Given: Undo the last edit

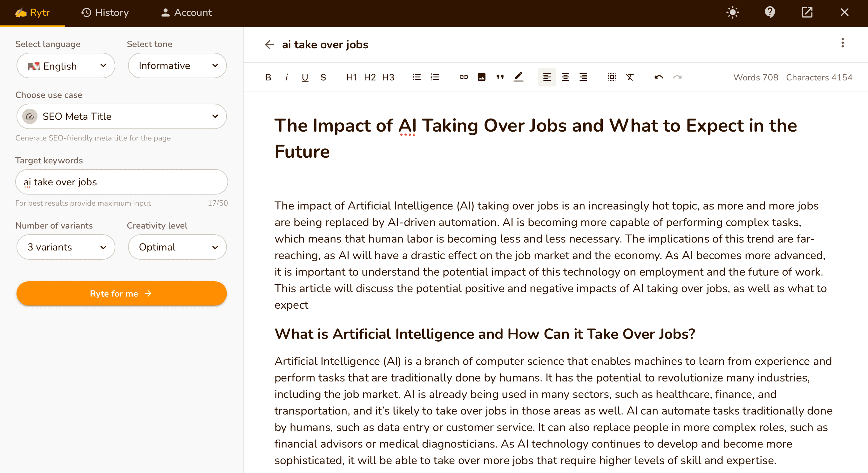Looking at the screenshot, I should [659, 77].
